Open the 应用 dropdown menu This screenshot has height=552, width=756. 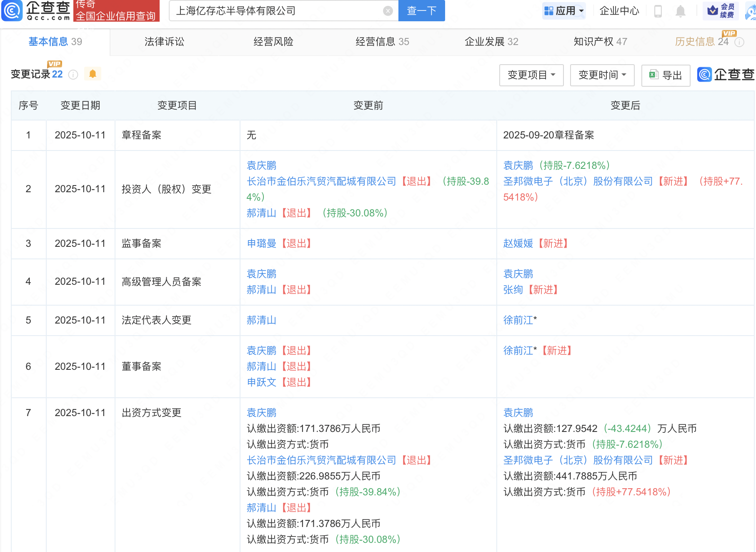564,11
